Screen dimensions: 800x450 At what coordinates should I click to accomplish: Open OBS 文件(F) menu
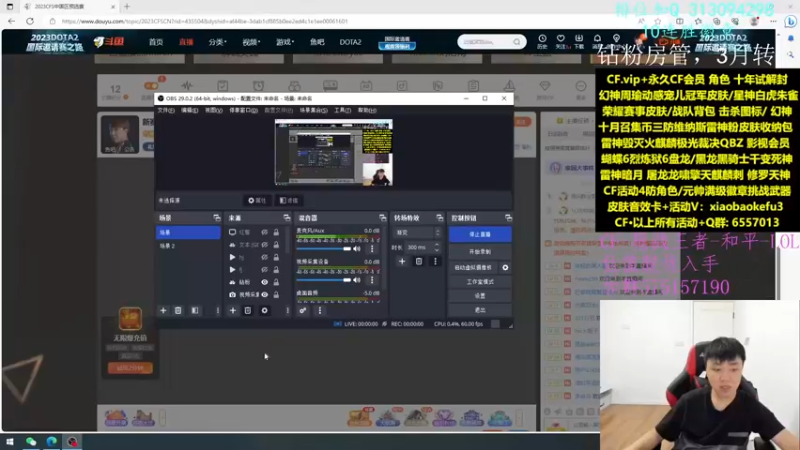[166, 110]
